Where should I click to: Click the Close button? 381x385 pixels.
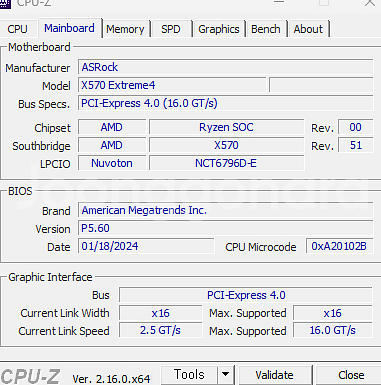point(349,375)
